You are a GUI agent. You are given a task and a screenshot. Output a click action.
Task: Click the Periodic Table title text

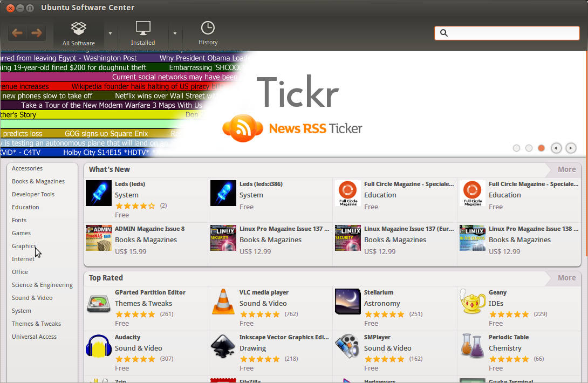click(x=509, y=337)
